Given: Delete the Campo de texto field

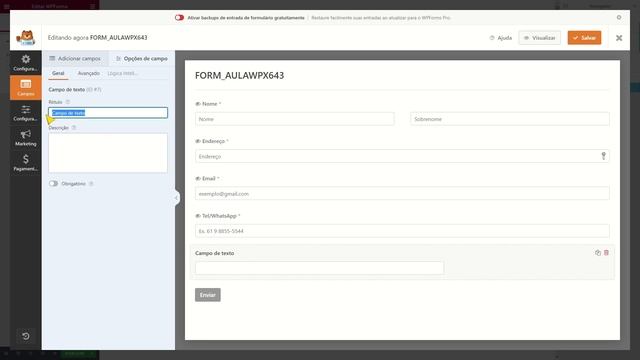Looking at the screenshot, I should point(606,253).
